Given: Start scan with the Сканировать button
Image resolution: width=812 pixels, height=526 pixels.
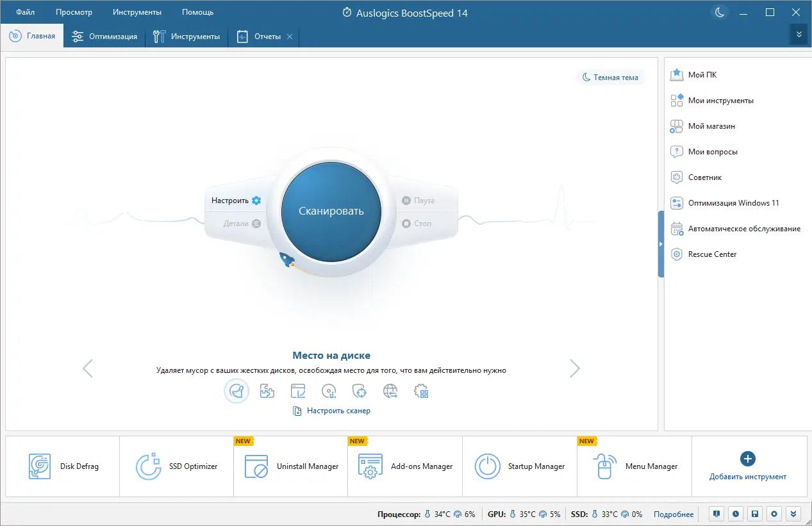Looking at the screenshot, I should pos(331,211).
